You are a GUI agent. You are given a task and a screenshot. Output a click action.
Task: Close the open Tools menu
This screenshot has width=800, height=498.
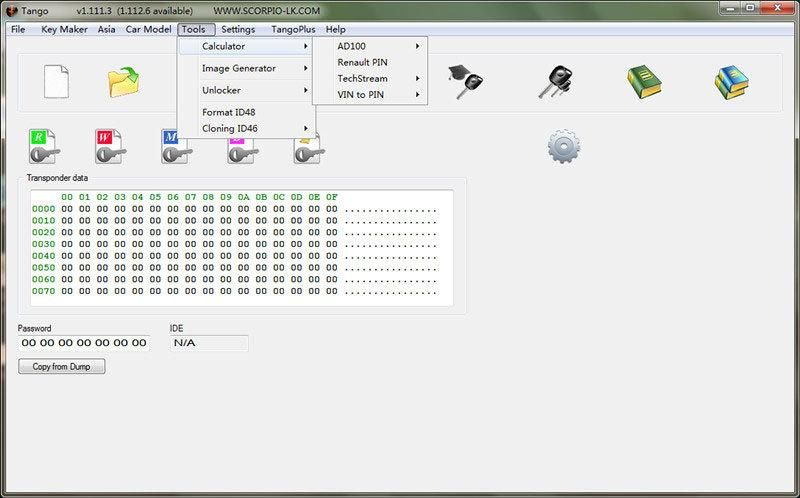pos(196,30)
